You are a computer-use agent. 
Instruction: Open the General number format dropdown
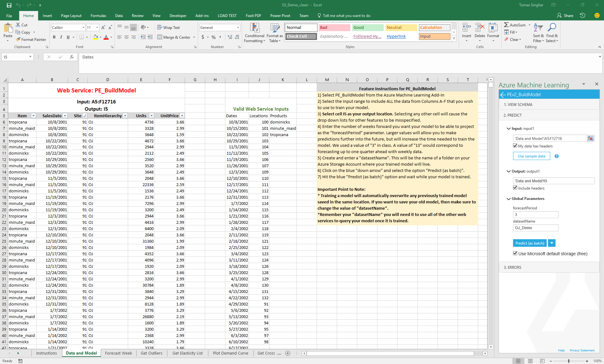(x=238, y=28)
